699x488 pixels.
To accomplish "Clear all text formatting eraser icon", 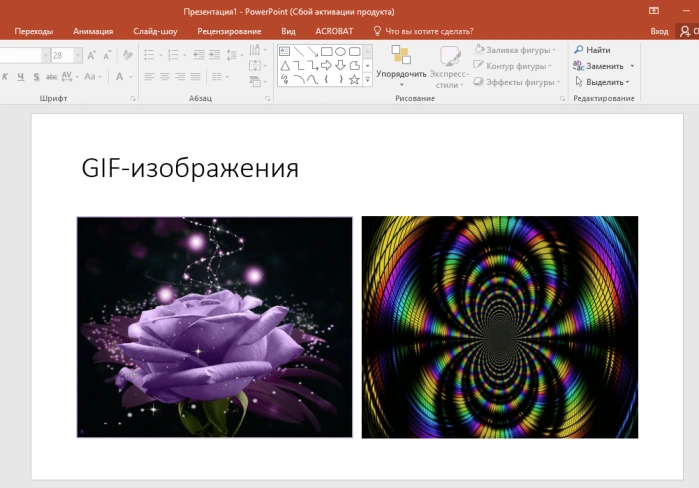I will point(128,55).
